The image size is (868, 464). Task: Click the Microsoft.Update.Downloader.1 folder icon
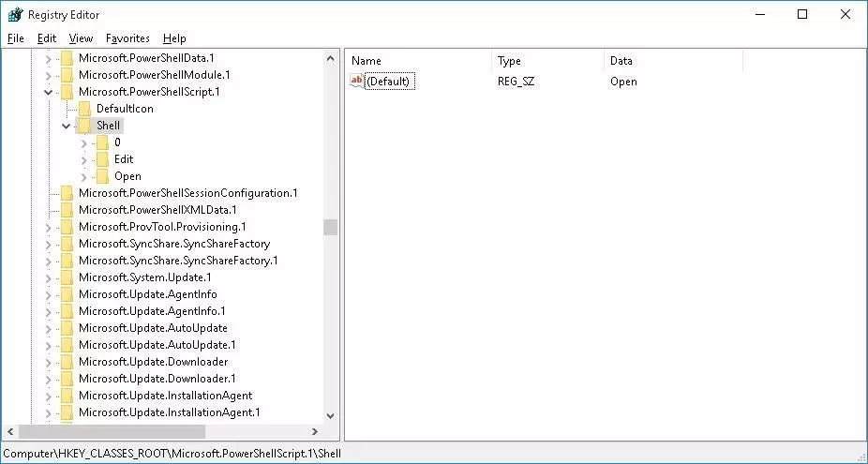(67, 379)
